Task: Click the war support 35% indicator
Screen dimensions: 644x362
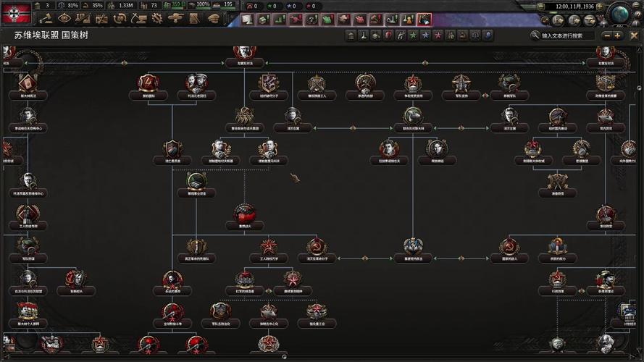Action: coord(93,5)
